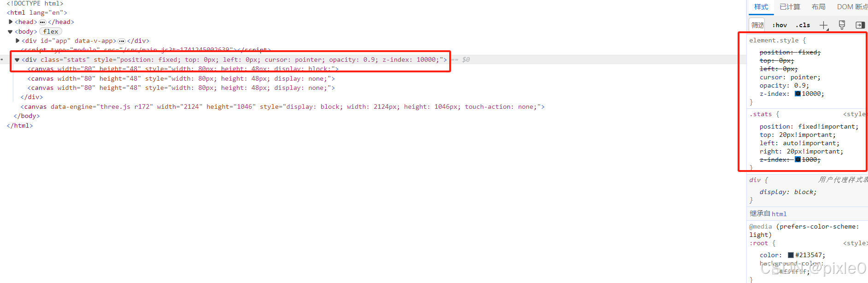Collapse the body element node
868x283 pixels.
(10, 32)
